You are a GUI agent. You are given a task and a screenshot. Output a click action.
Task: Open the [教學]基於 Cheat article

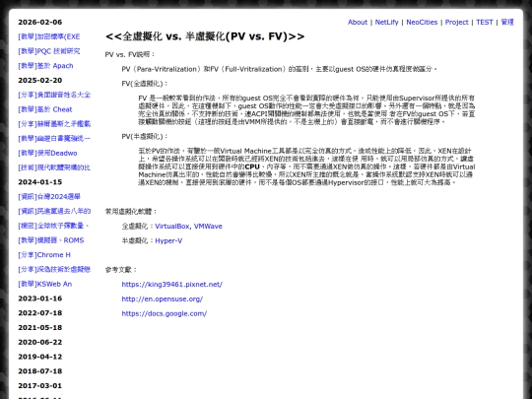pyautogui.click(x=45, y=109)
